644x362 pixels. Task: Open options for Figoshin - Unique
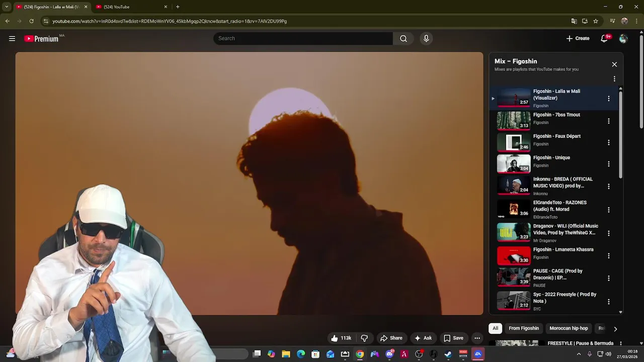coord(608,164)
